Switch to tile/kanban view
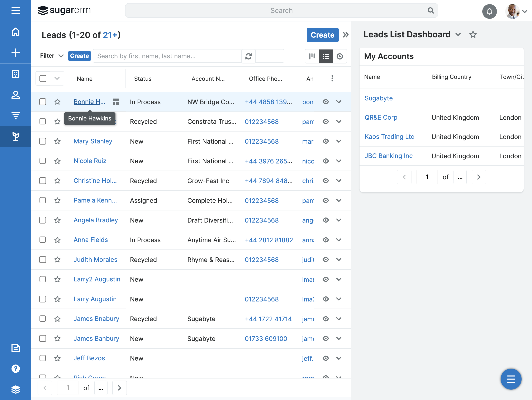This screenshot has width=532, height=400. pyautogui.click(x=312, y=56)
